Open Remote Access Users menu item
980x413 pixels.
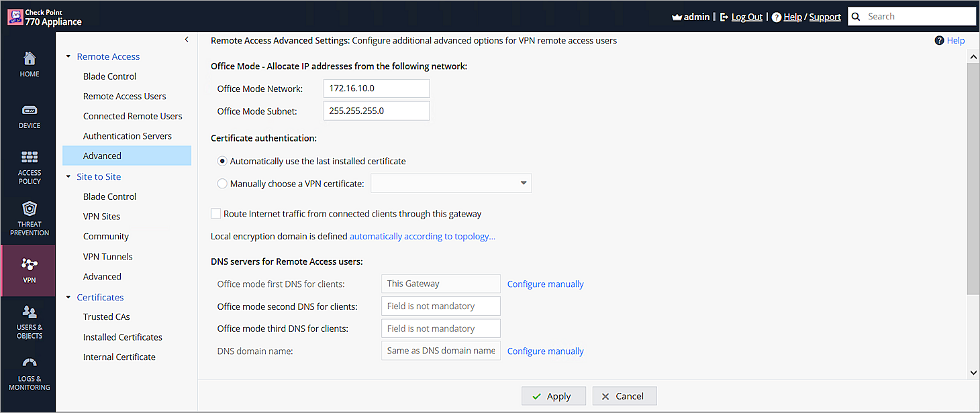click(125, 97)
